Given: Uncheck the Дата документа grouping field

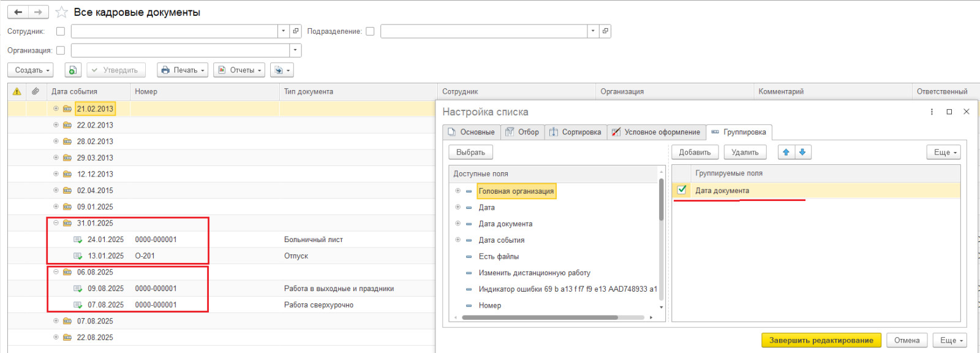Looking at the screenshot, I should coord(682,190).
